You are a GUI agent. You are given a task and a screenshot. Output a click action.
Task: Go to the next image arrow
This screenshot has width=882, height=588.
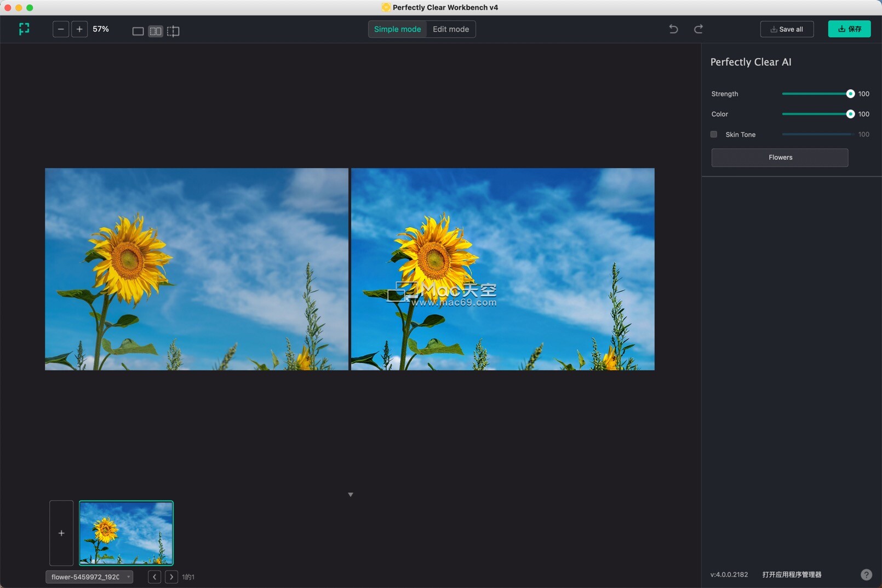(171, 577)
